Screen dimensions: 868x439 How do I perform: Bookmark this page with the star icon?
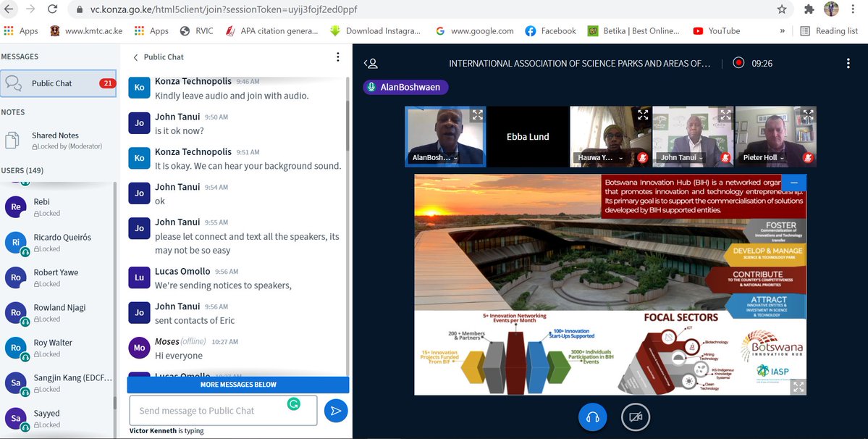[782, 9]
